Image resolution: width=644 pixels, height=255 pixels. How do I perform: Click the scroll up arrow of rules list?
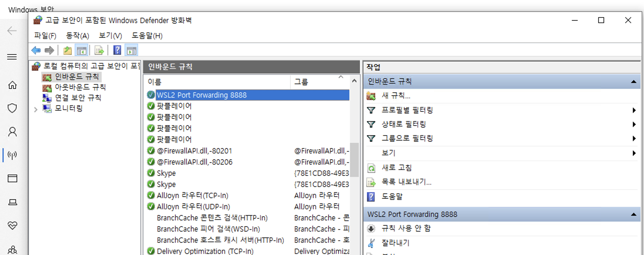coord(354,81)
